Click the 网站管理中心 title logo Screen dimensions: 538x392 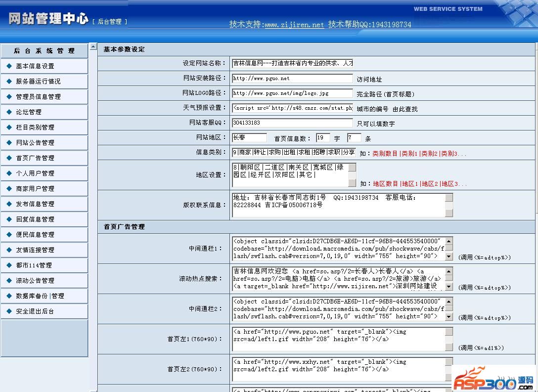48,18
